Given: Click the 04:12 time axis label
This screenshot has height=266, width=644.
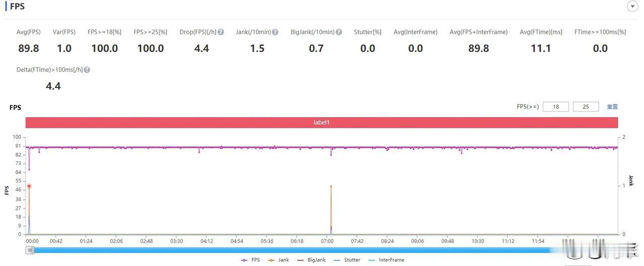Looking at the screenshot, I should pos(207,241).
